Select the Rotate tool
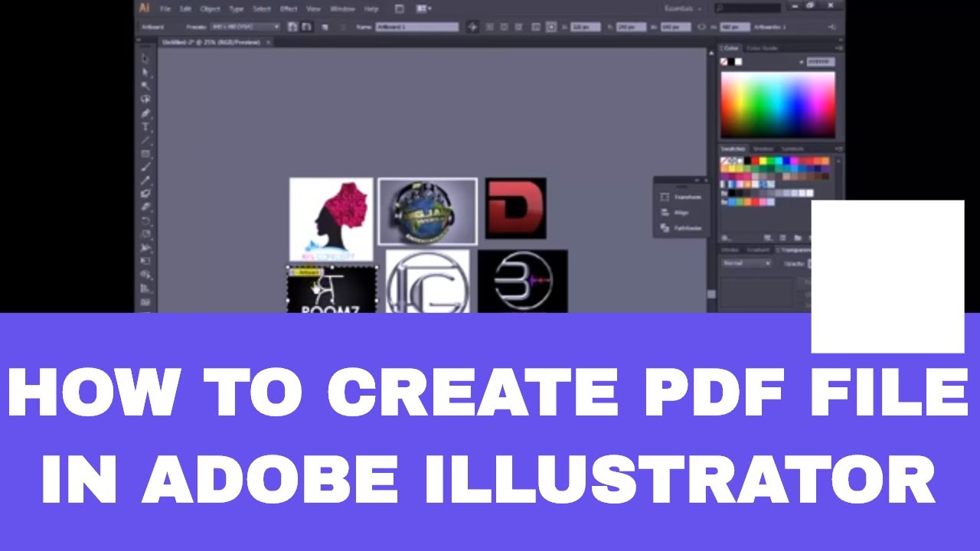The width and height of the screenshot is (980, 551). pos(145,221)
